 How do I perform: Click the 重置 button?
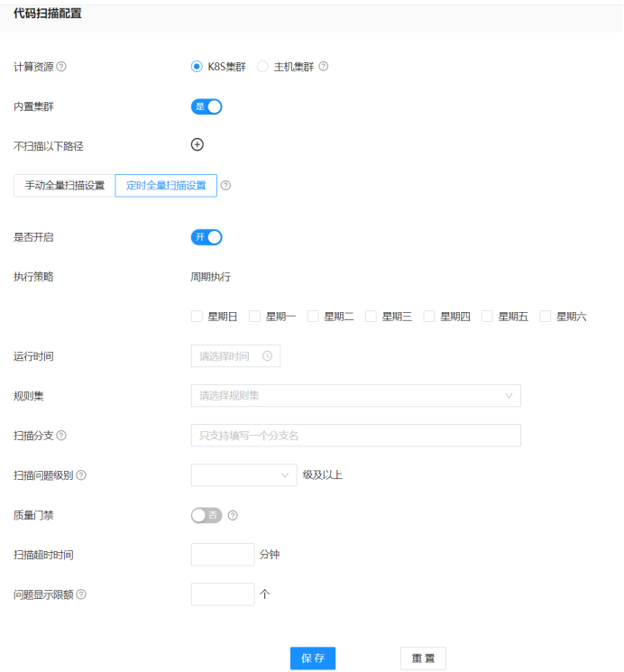point(423,658)
